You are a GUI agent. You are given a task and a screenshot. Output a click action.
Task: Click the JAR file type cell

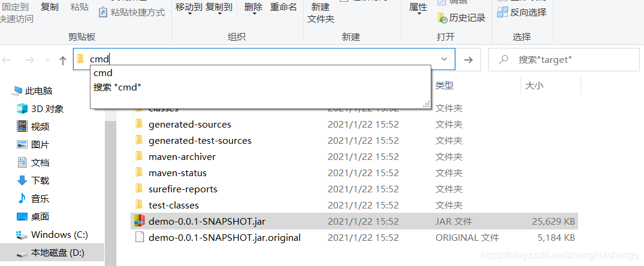[453, 221]
